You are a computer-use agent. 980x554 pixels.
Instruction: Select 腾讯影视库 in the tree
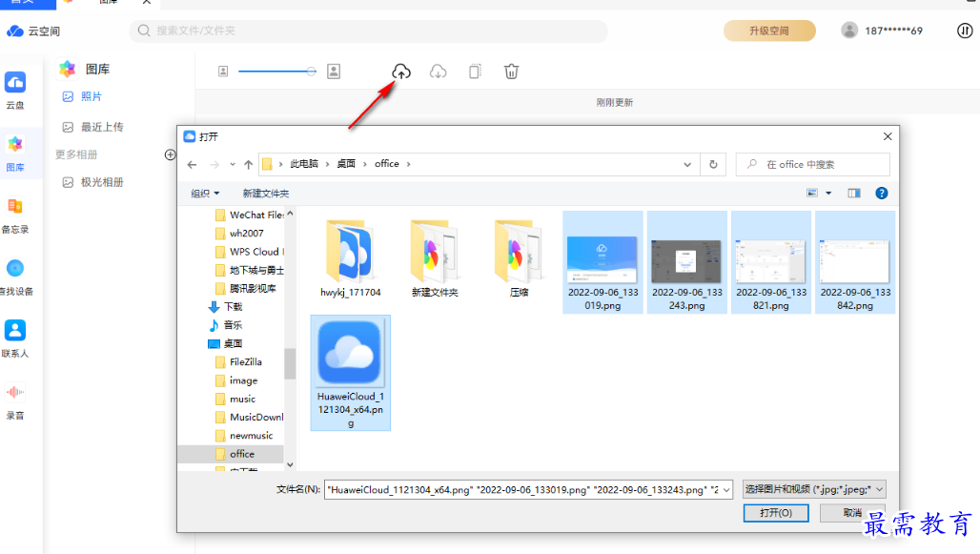(x=246, y=288)
